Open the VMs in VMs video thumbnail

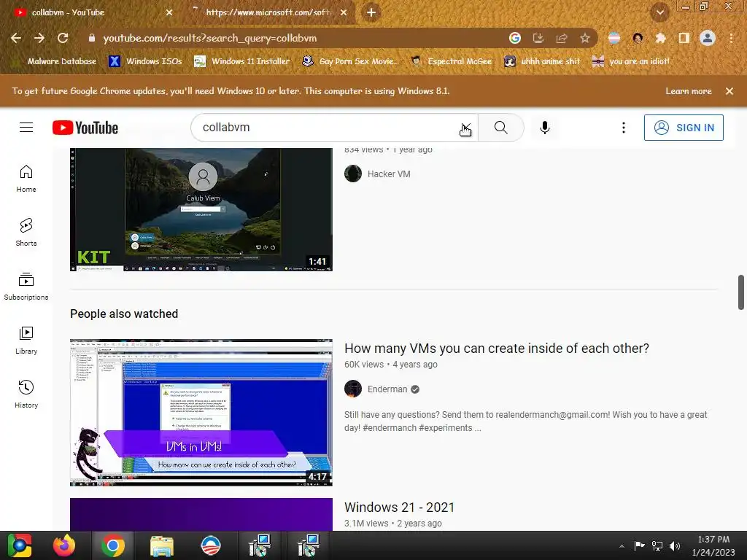tap(201, 413)
